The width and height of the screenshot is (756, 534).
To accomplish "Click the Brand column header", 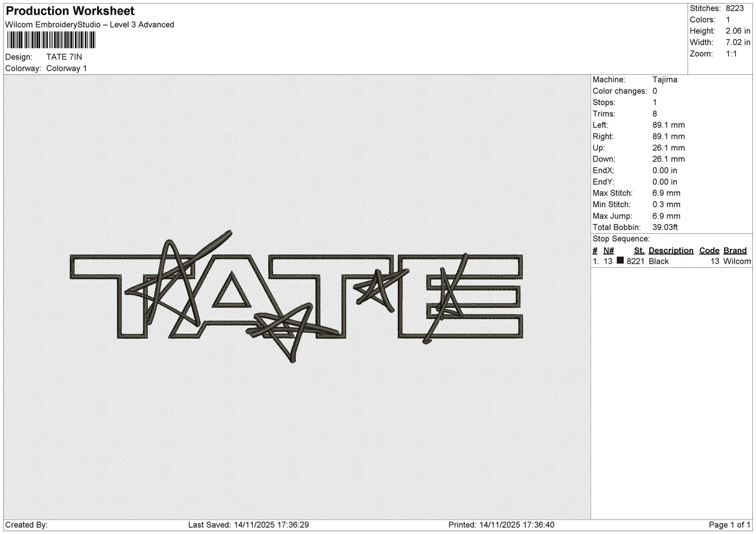I will pyautogui.click(x=735, y=251).
